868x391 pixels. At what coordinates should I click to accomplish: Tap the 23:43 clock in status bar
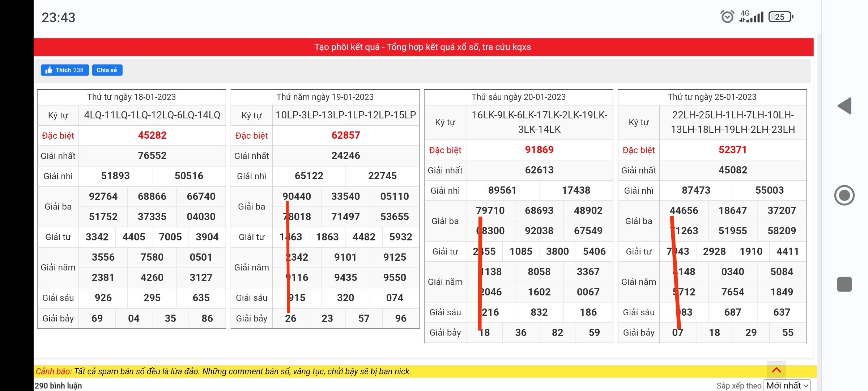pos(59,17)
